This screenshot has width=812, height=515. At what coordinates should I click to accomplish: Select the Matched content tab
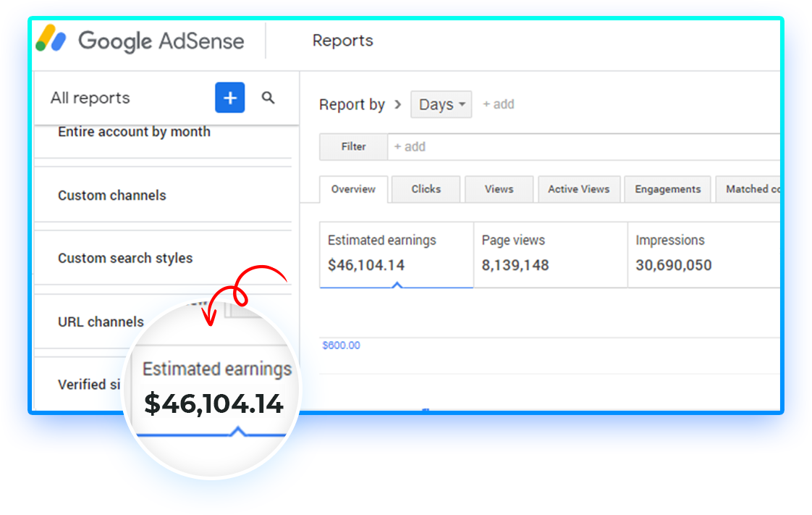(748, 189)
